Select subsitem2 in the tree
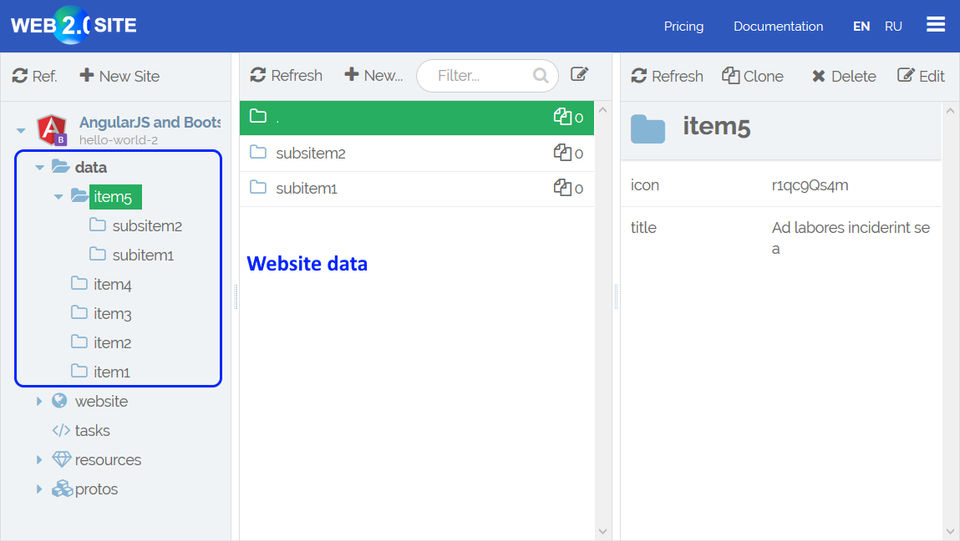This screenshot has height=541, width=960. pyautogui.click(x=147, y=226)
